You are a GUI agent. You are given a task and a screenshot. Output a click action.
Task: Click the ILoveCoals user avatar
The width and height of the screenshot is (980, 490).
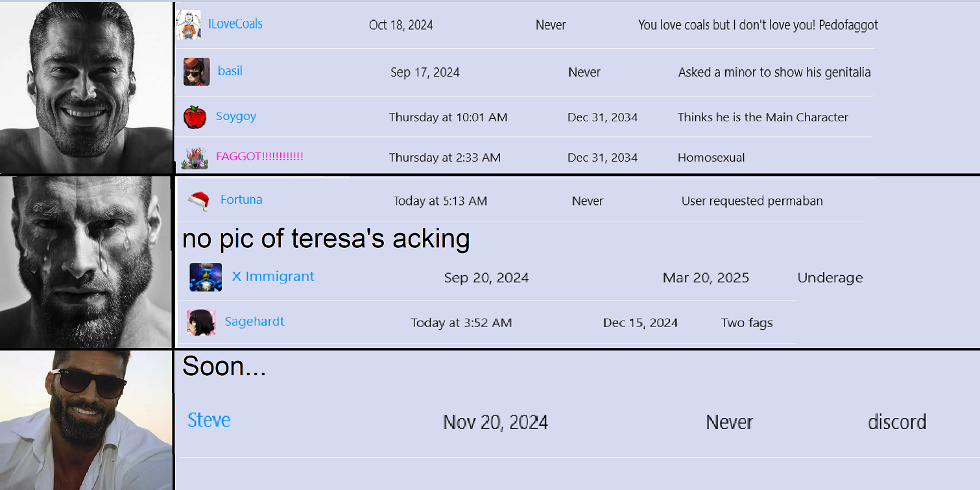[189, 25]
